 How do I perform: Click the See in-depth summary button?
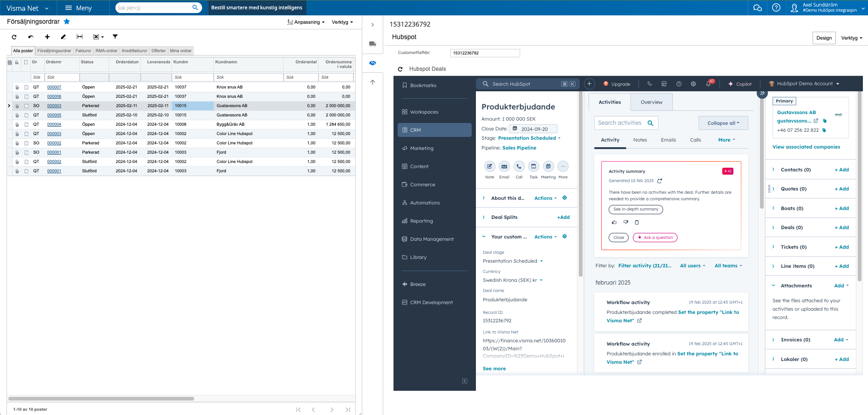click(636, 209)
